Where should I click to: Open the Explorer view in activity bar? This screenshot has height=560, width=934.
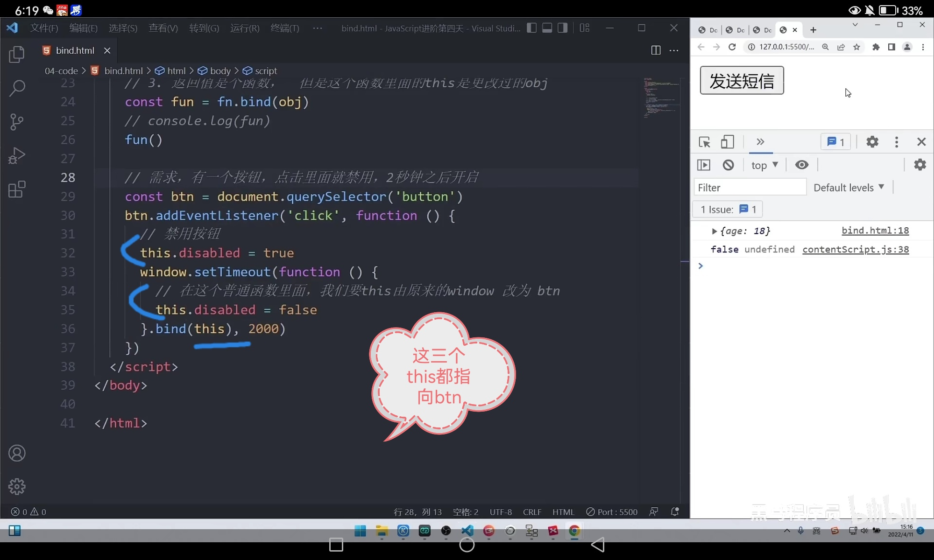17,54
